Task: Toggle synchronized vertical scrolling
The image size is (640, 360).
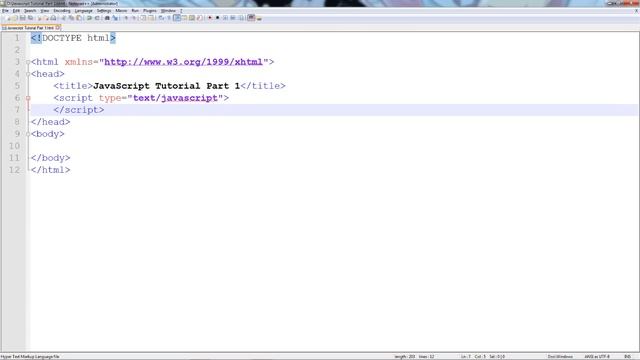Action: pyautogui.click(x=143, y=18)
